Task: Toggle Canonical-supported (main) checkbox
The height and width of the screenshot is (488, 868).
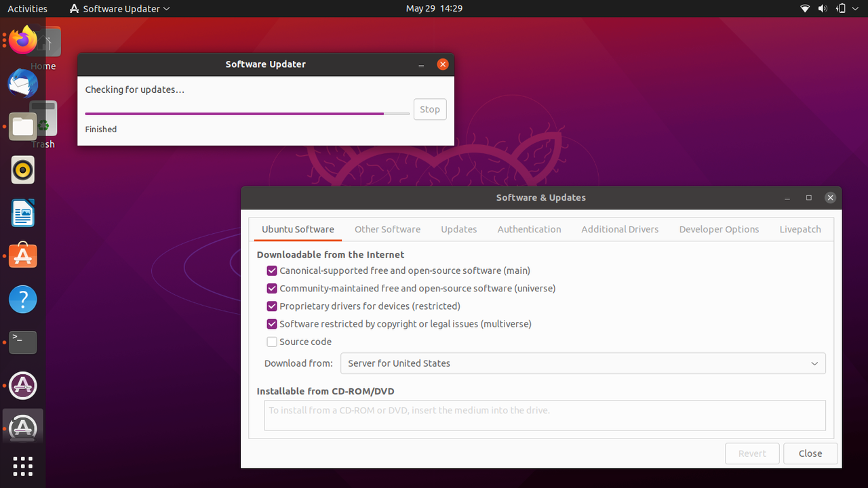Action: (x=272, y=270)
